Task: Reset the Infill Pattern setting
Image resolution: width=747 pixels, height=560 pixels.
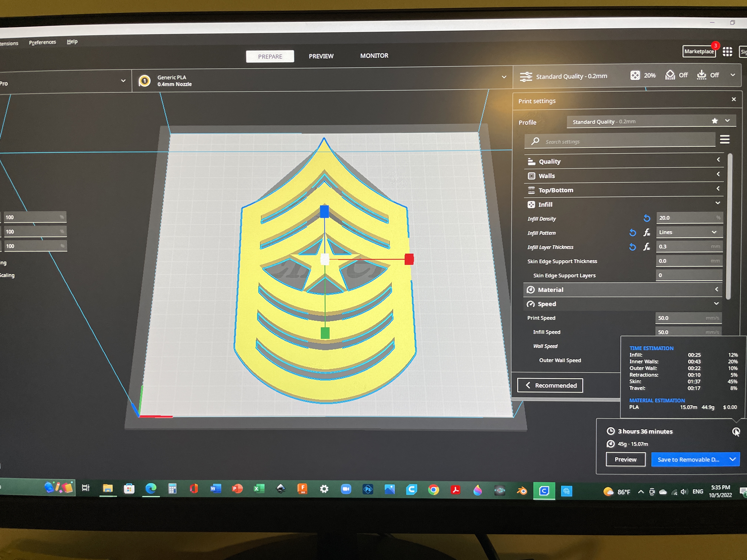Action: [633, 233]
